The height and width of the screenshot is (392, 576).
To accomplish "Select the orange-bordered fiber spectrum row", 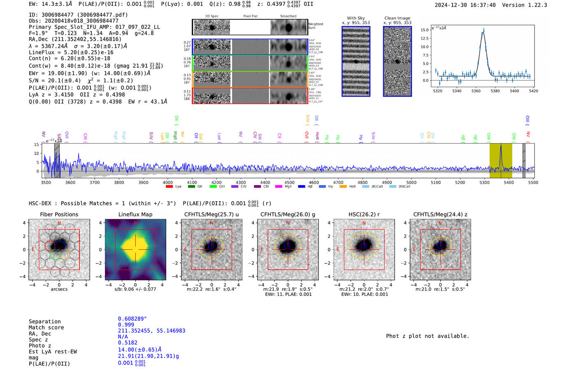I will coord(250,79).
